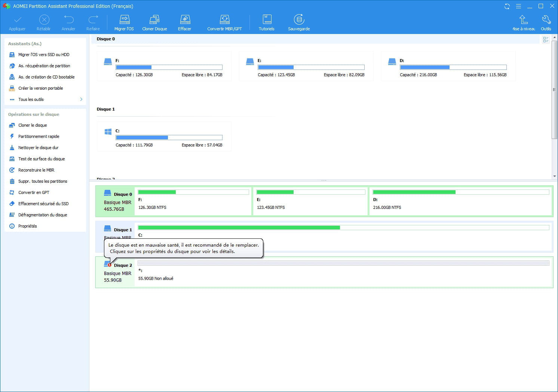Viewport: 558px width, 392px height.
Task: Select the E: partition card
Action: [306, 66]
